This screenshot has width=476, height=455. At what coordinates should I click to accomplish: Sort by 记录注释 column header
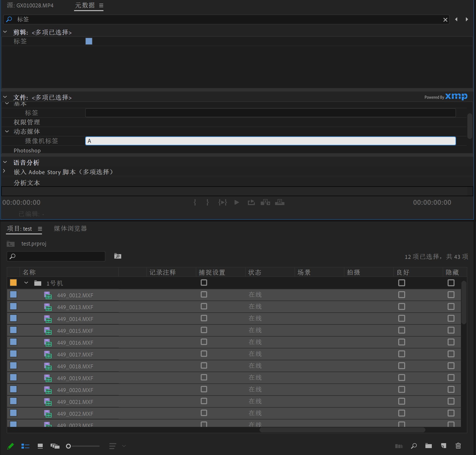click(x=171, y=272)
